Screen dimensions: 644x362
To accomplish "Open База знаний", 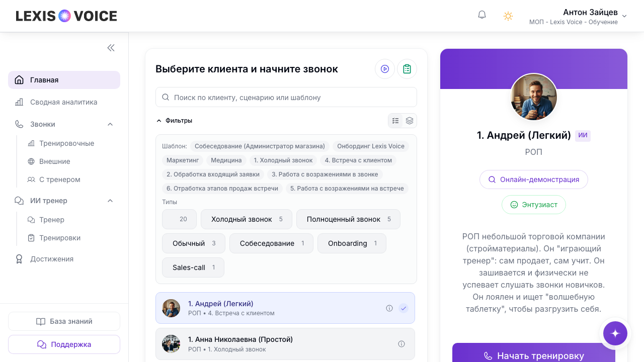I will tap(64, 321).
